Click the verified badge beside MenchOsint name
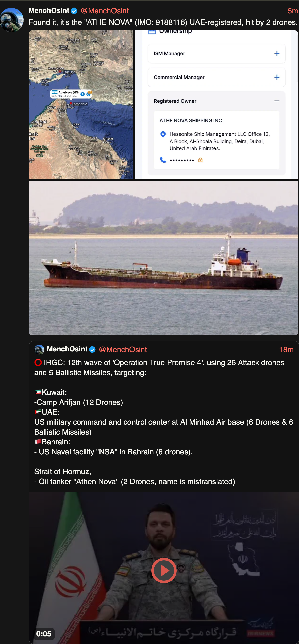 tap(74, 11)
